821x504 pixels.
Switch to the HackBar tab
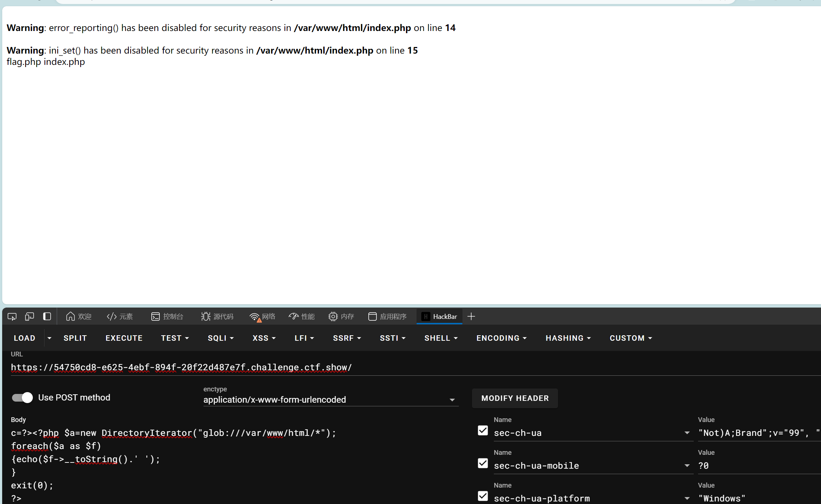(x=439, y=316)
